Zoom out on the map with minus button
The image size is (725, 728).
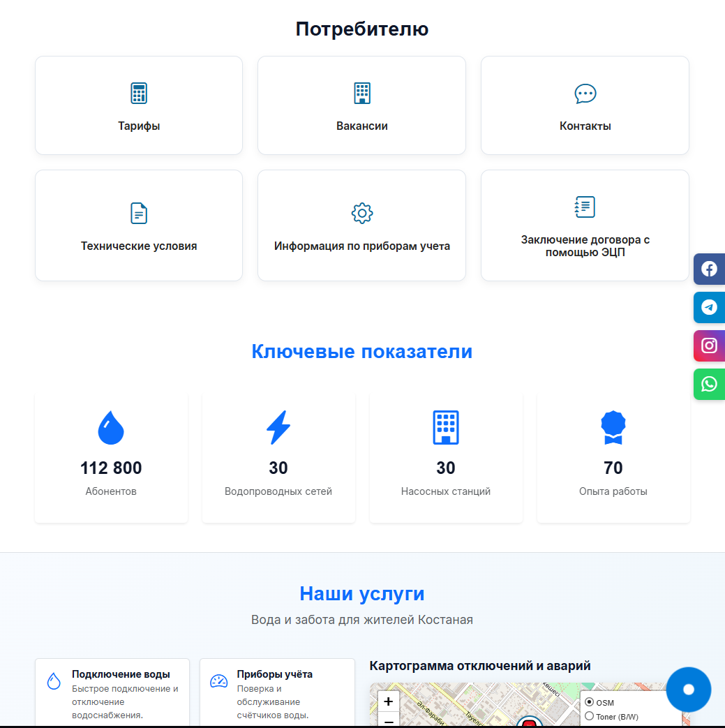tap(388, 720)
